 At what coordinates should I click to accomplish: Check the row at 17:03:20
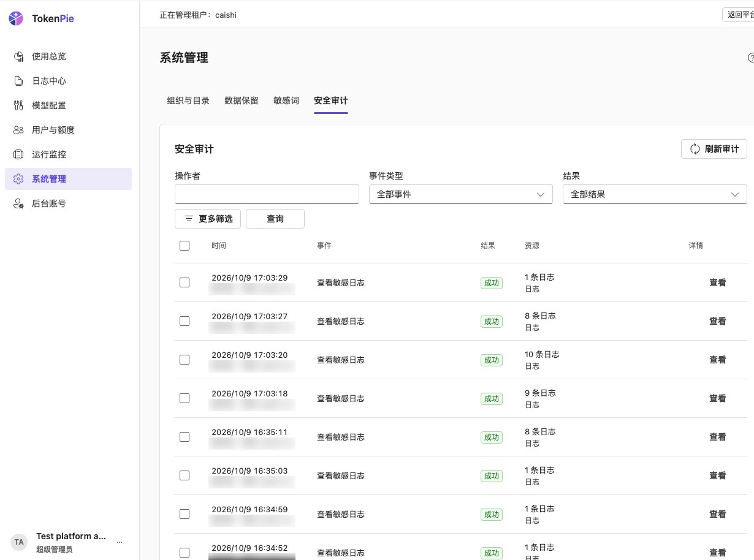185,360
